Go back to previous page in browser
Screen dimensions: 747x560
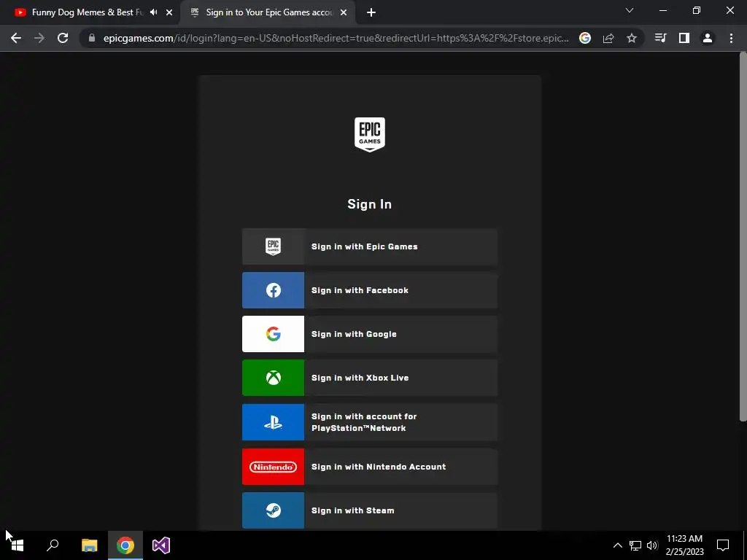point(16,38)
